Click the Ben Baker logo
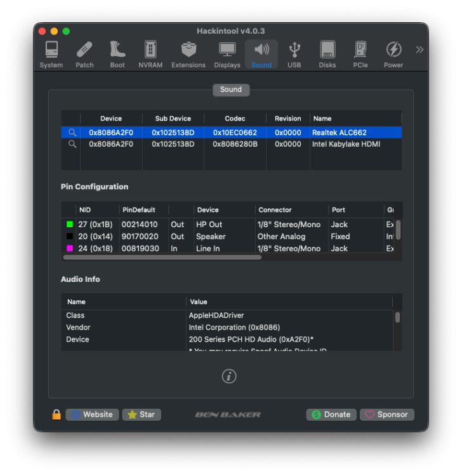Viewport: 462px width, 476px height. (228, 414)
